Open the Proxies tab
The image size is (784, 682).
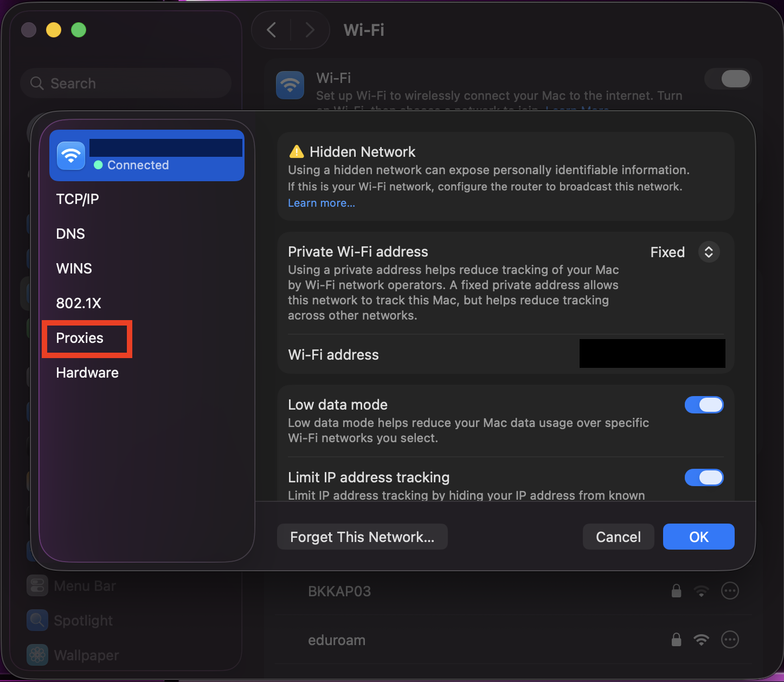pos(80,338)
